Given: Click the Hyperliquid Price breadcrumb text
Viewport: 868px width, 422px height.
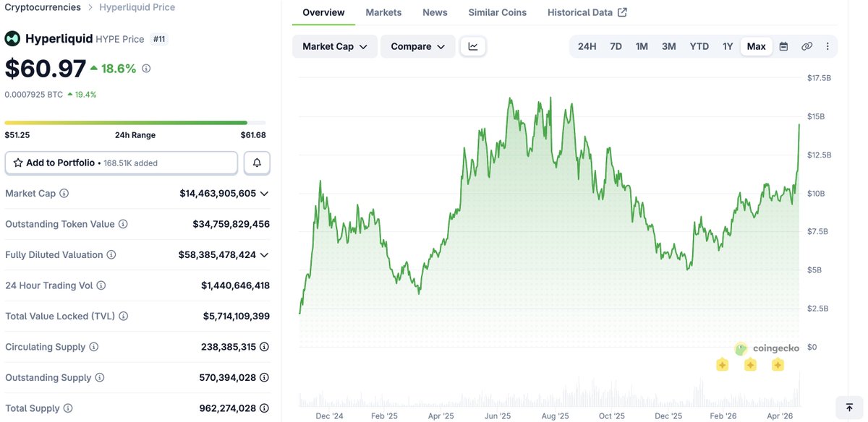Looking at the screenshot, I should (x=137, y=7).
